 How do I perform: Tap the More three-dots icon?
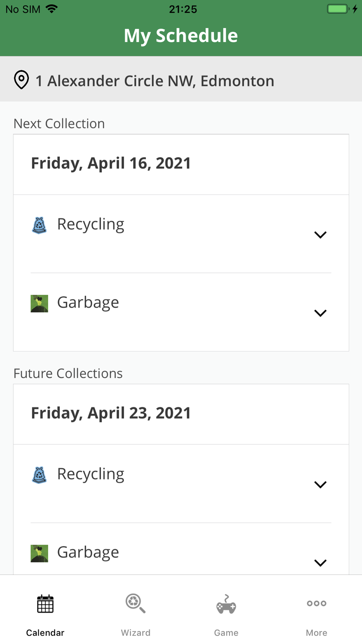point(316,603)
